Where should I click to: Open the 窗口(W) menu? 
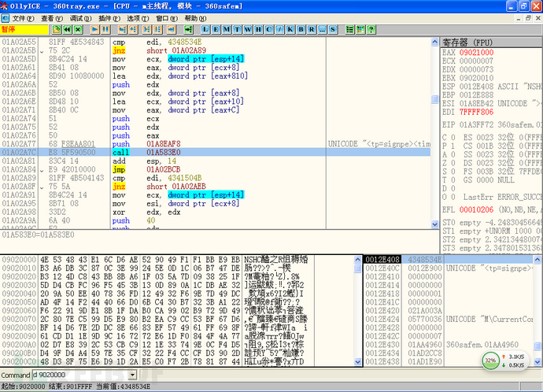tap(167, 18)
